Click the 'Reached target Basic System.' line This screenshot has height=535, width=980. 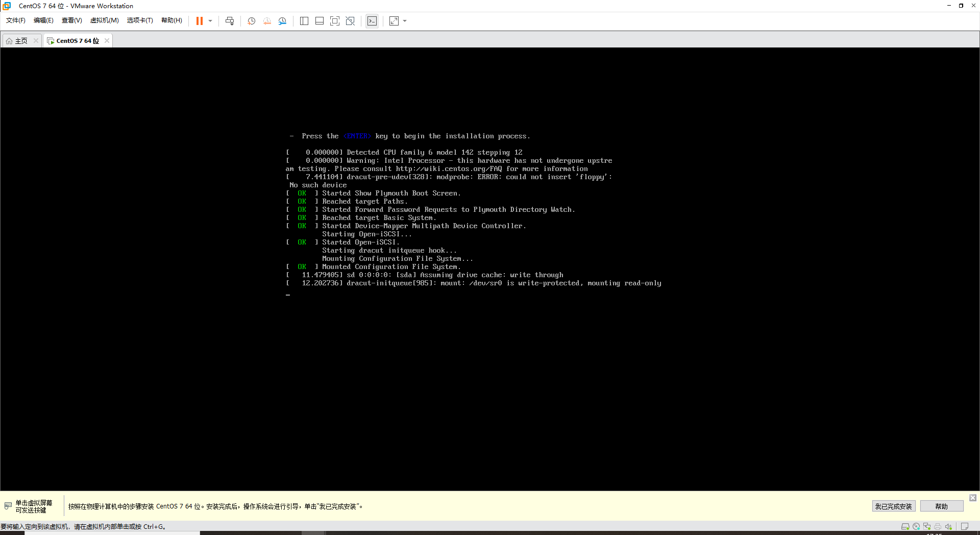[x=361, y=218]
